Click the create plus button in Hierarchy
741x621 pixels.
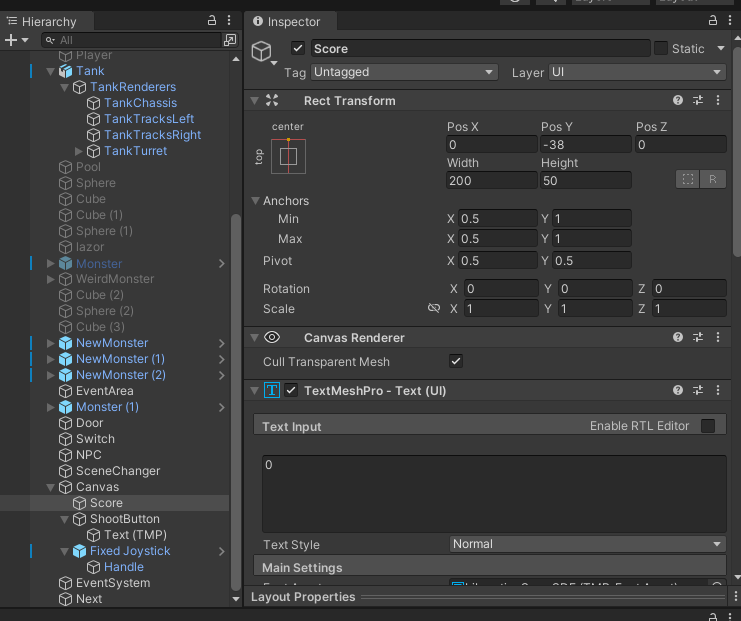click(x=11, y=40)
